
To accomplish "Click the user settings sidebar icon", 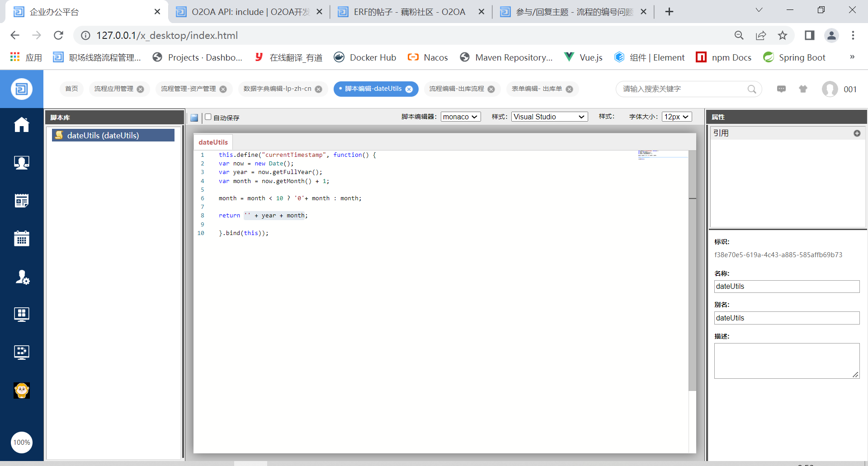I will (x=22, y=277).
